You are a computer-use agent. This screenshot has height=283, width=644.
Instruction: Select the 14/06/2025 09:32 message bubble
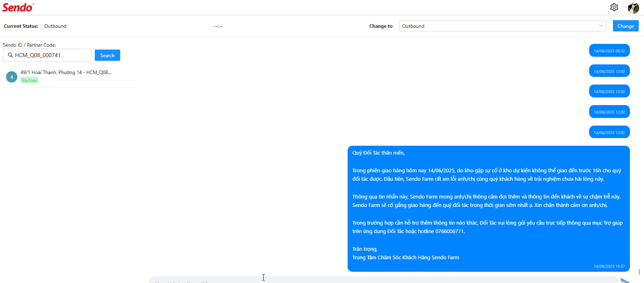click(x=609, y=51)
